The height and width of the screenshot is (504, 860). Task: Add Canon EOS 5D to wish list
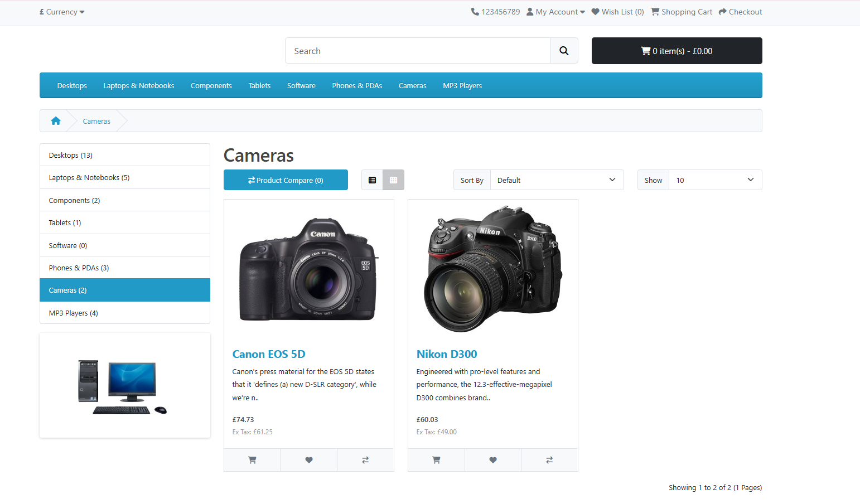point(309,460)
